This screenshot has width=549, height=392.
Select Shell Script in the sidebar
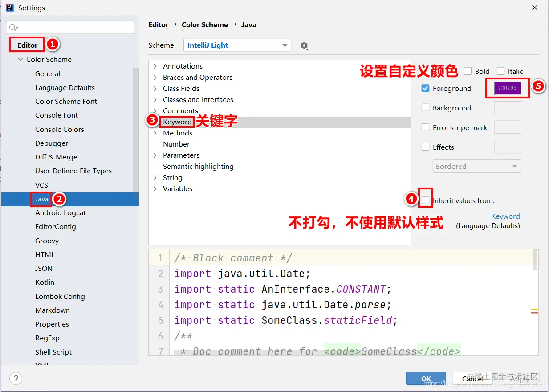tap(53, 352)
